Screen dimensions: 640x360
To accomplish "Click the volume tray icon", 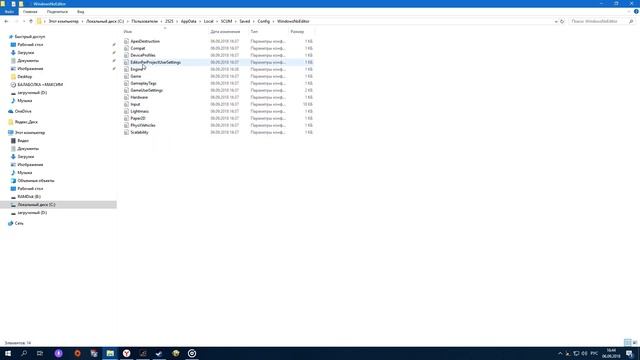I will [584, 353].
